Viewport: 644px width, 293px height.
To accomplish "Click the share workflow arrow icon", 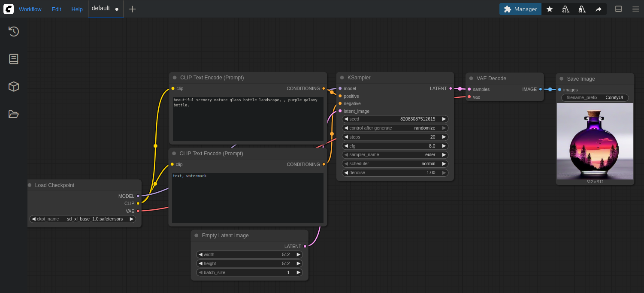I will click(599, 9).
